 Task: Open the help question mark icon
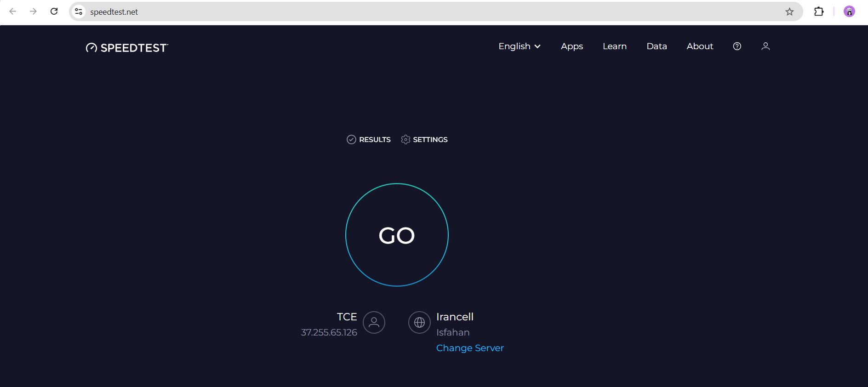coord(737,46)
